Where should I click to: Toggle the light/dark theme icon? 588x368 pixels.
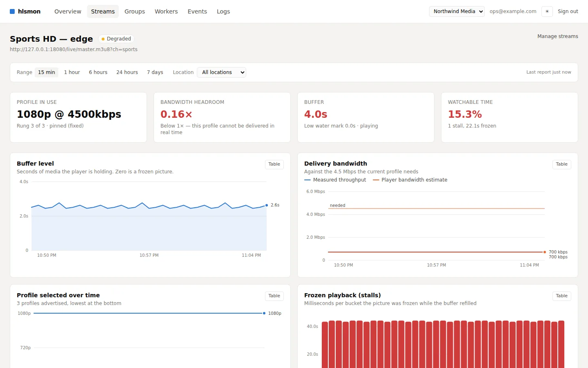click(547, 11)
